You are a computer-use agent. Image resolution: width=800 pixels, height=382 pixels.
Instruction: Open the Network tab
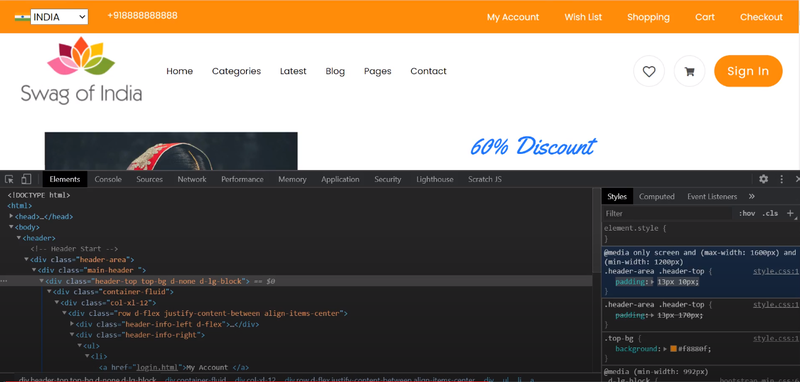(192, 179)
